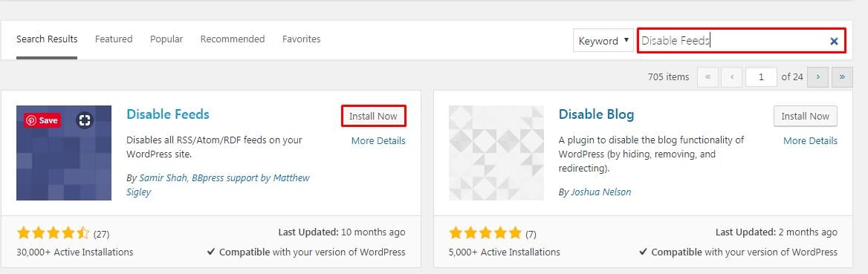This screenshot has height=274, width=868.
Task: View More Details for Disable Feeds
Action: [378, 140]
